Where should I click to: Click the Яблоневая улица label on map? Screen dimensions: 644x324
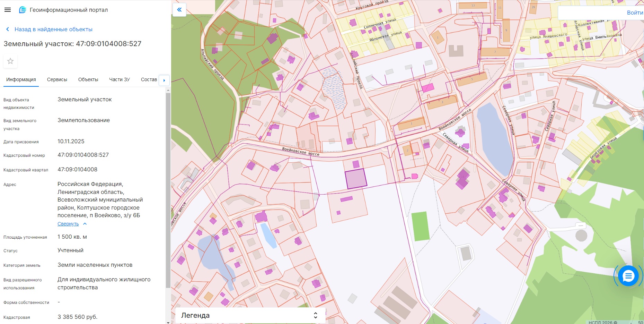pos(385,36)
